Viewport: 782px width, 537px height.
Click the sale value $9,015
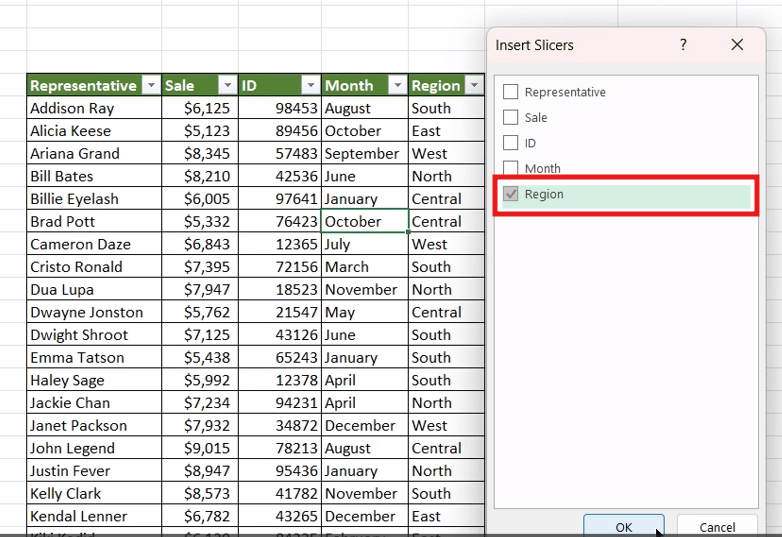click(200, 448)
